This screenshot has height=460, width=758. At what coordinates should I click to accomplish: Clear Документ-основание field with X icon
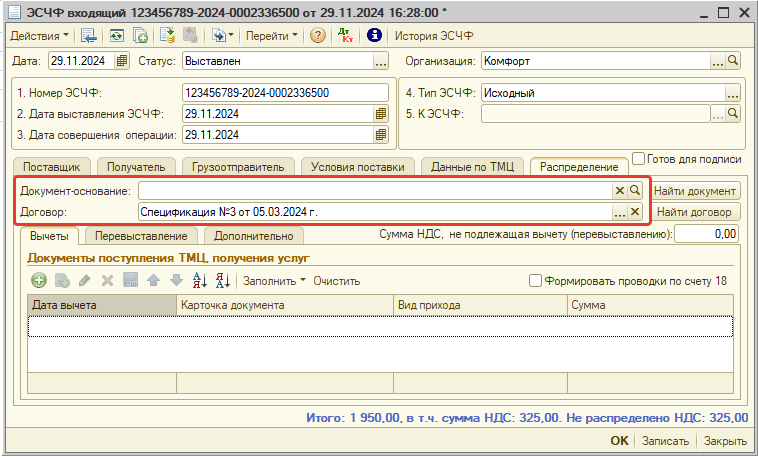click(620, 191)
